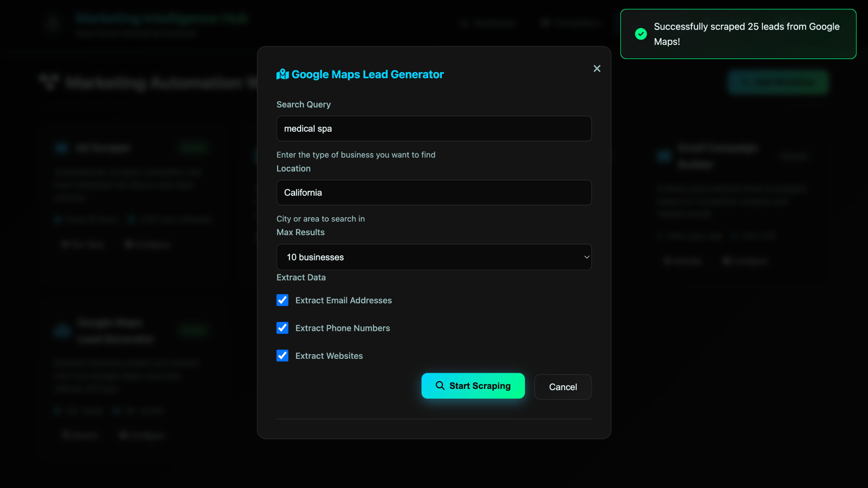Click the chevron arrow of Max Results

[586, 257]
